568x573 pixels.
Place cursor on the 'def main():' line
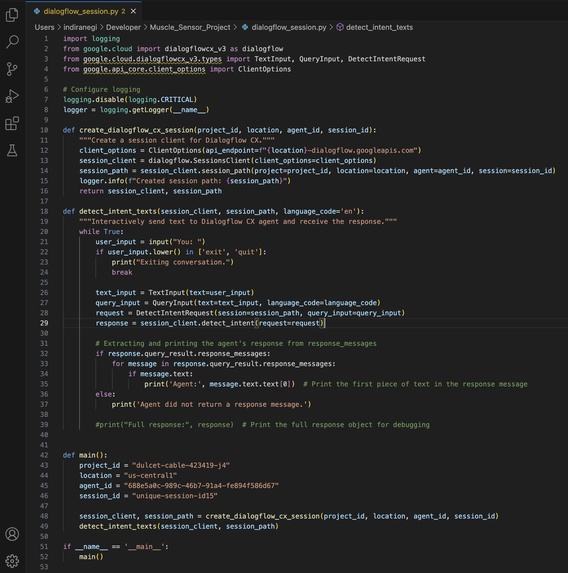click(x=85, y=455)
